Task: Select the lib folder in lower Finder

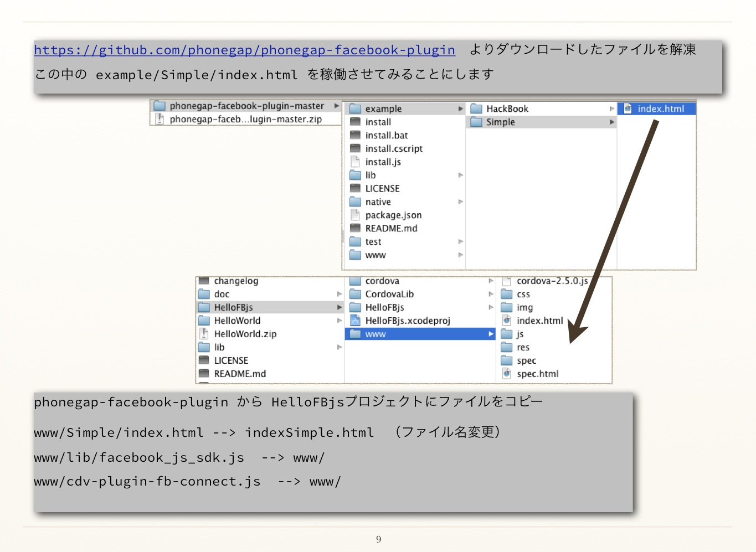Action: pos(270,347)
